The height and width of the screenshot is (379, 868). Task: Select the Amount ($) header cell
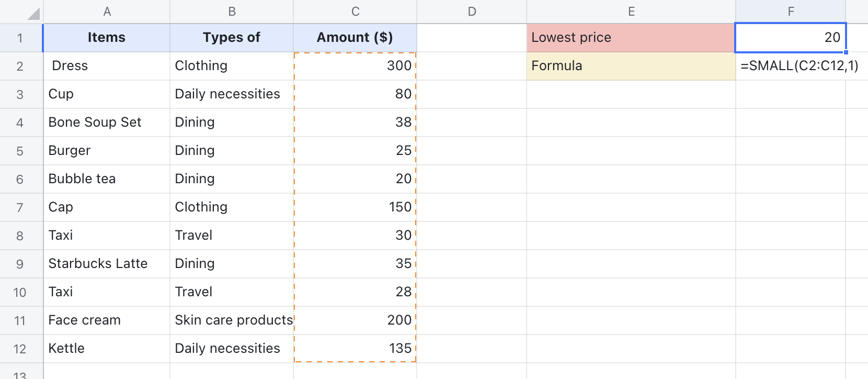click(355, 37)
